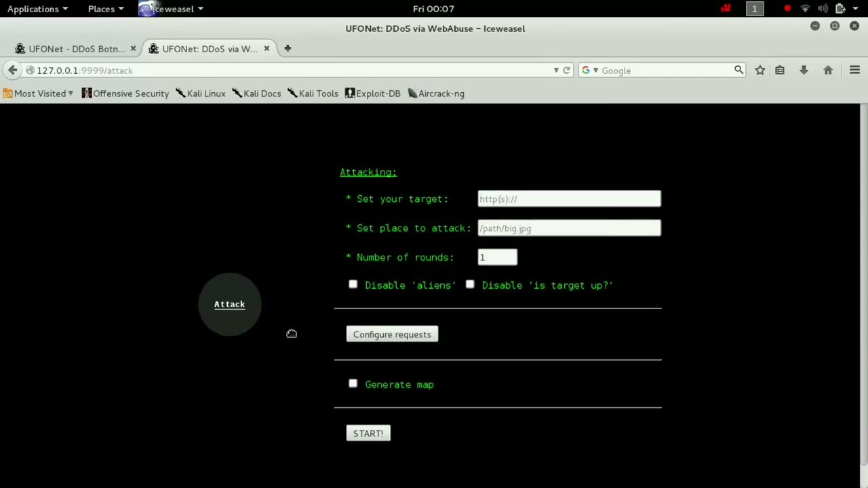Viewport: 868px width, 488px height.
Task: Open the Kali Docs bookmark
Action: [256, 94]
